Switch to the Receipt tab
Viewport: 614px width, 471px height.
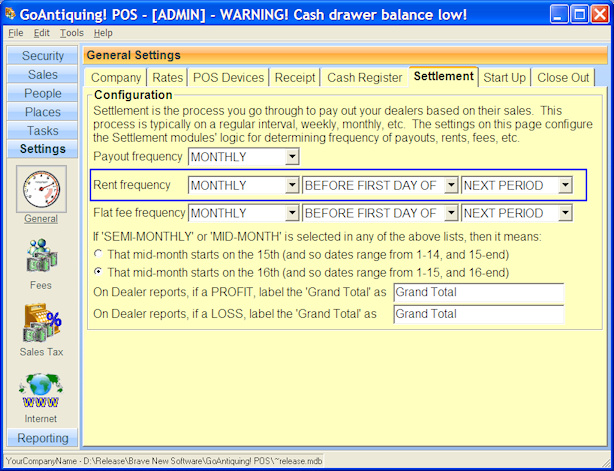pyautogui.click(x=295, y=78)
